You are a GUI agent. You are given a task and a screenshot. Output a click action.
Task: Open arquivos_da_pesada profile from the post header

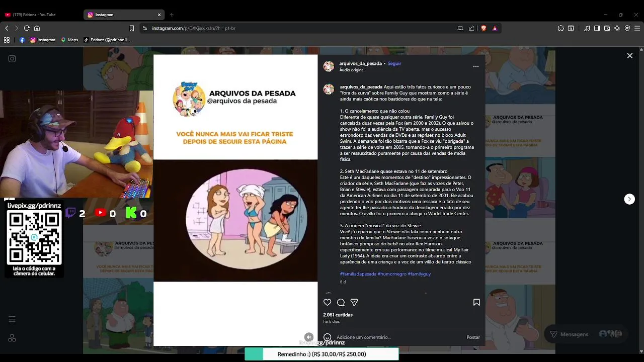pyautogui.click(x=360, y=63)
